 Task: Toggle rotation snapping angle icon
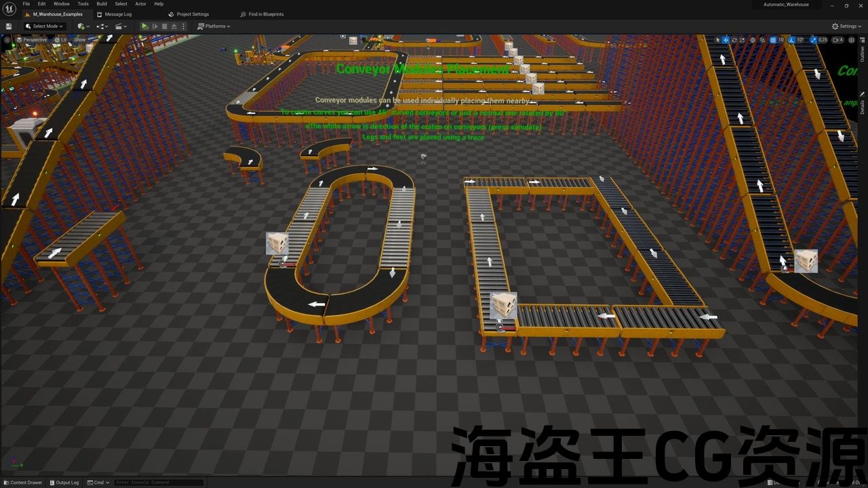coord(791,40)
